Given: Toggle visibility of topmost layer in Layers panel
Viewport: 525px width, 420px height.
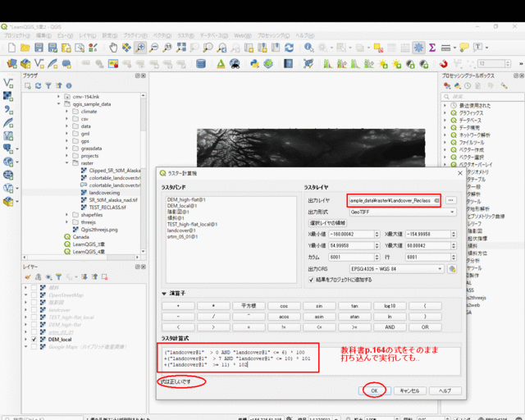Looking at the screenshot, I should pos(34,288).
